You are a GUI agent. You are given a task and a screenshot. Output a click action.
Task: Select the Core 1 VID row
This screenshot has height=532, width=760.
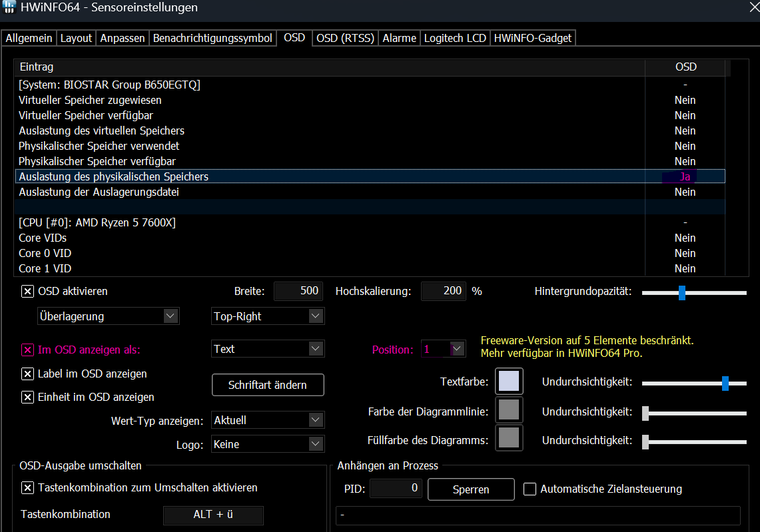coord(370,269)
